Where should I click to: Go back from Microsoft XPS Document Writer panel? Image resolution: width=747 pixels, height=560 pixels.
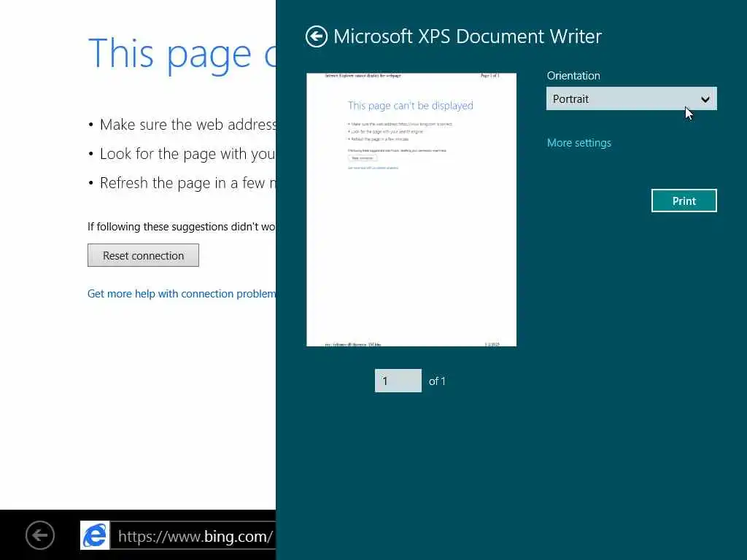click(x=317, y=36)
